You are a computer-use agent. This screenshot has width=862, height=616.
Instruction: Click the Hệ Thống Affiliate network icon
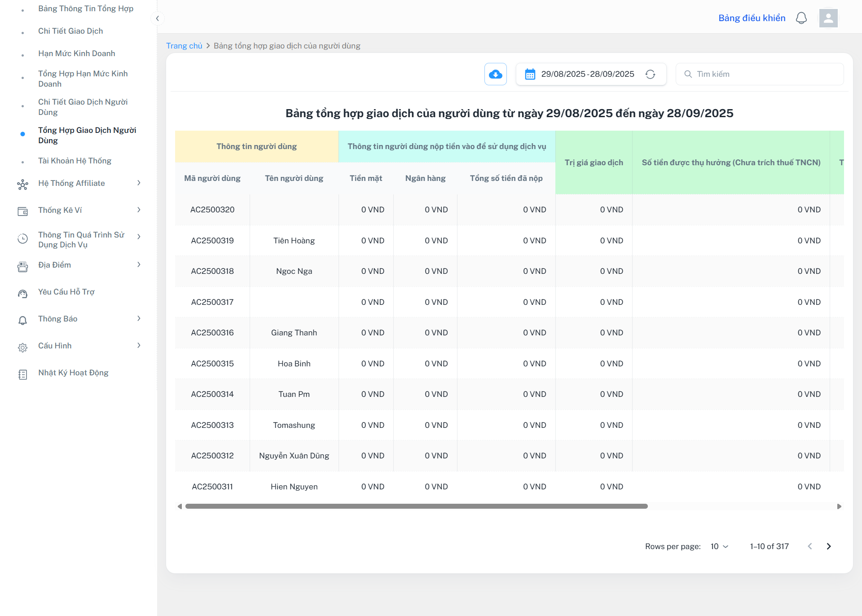pos(22,184)
